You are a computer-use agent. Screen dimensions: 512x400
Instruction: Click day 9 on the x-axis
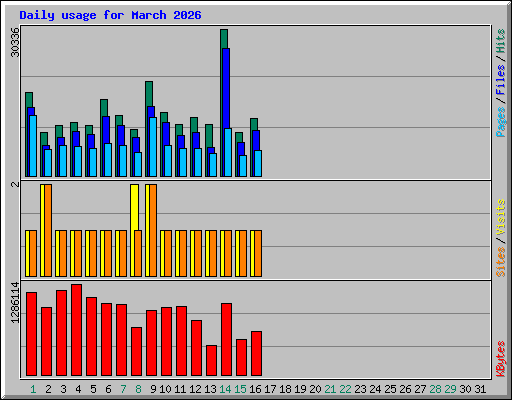(x=153, y=389)
